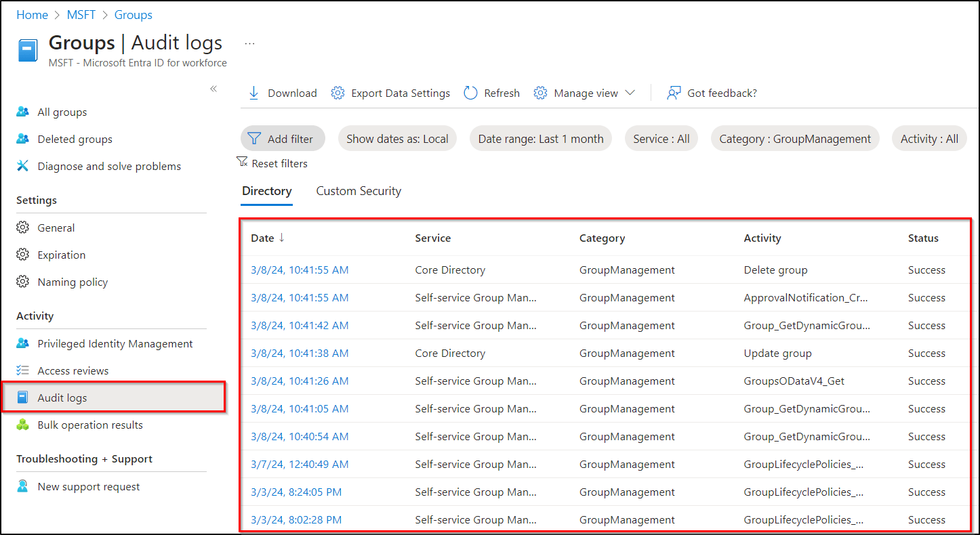Screen dimensions: 980x535
Task: Click Core Directory in the Update group row
Action: (450, 353)
